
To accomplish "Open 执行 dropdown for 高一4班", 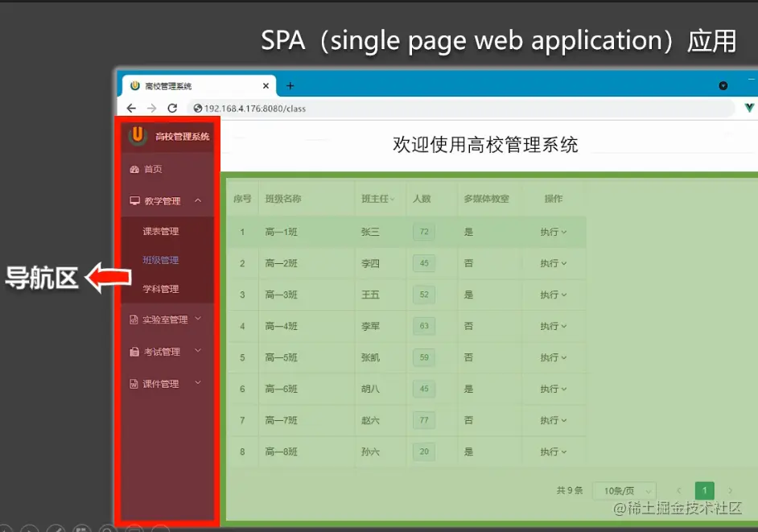I will coord(553,326).
